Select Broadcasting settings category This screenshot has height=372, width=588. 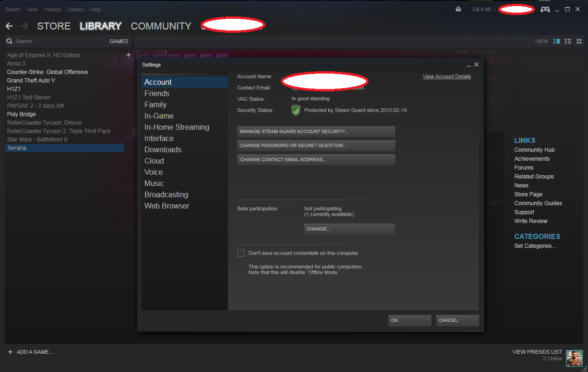tap(185, 194)
